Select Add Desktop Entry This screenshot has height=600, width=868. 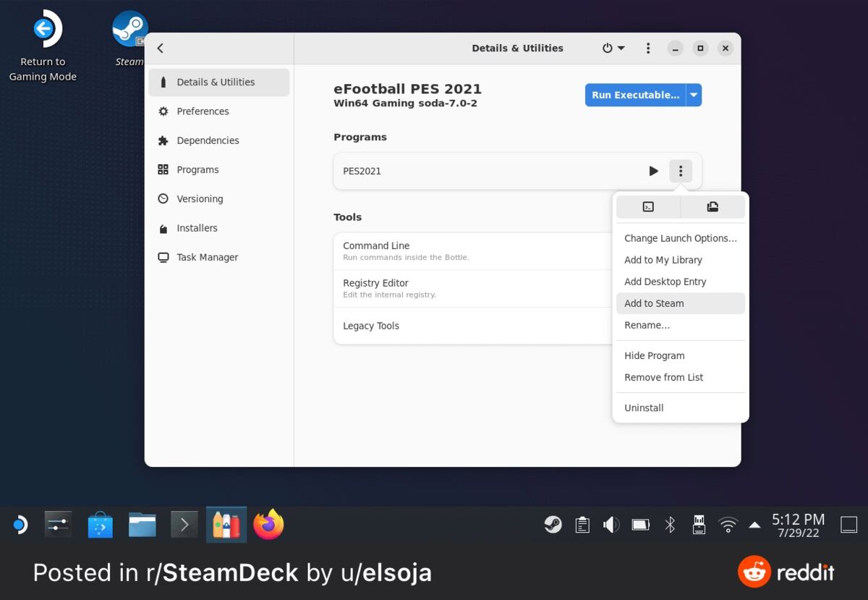pos(681,282)
